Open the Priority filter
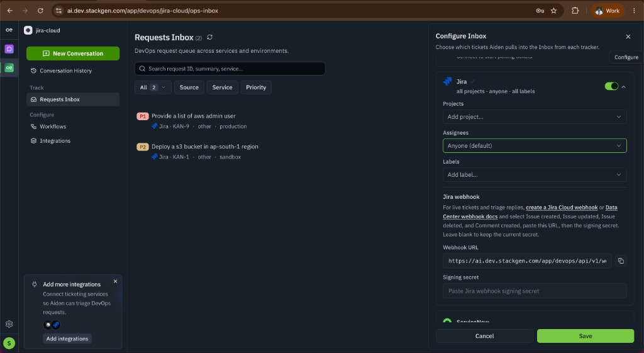 coord(256,87)
